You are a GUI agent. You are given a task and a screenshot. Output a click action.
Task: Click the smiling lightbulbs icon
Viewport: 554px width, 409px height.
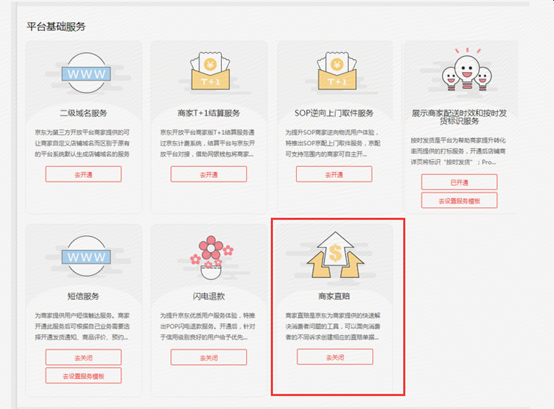(467, 70)
